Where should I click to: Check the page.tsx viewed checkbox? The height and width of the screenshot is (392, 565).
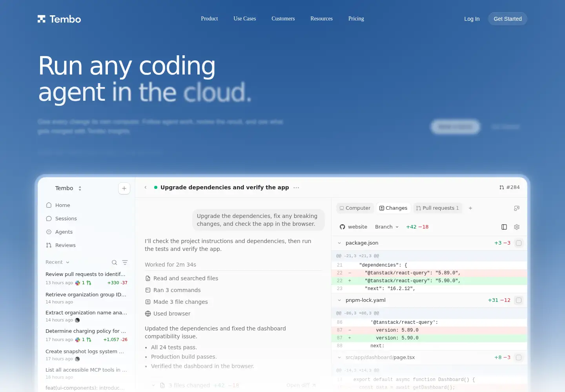tap(519, 358)
